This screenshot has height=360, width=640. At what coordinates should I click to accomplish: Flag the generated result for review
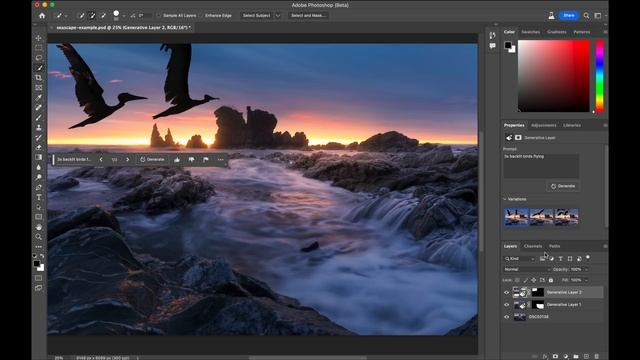pyautogui.click(x=206, y=160)
